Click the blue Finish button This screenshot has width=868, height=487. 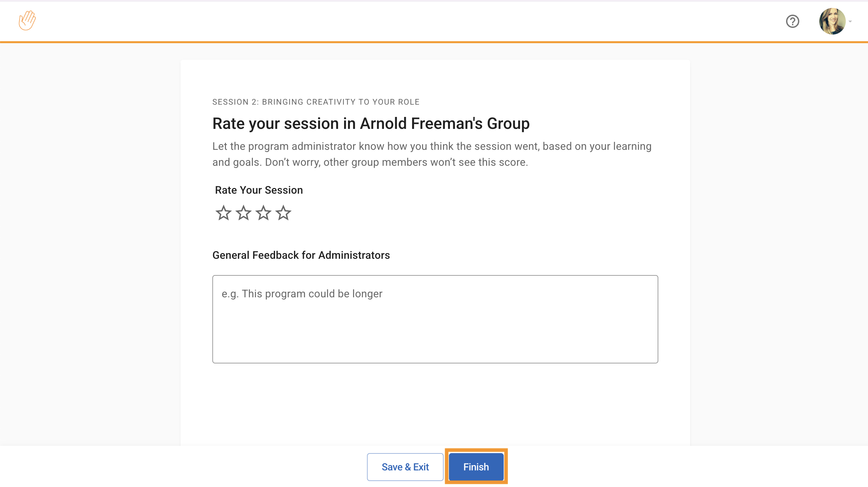pyautogui.click(x=476, y=467)
